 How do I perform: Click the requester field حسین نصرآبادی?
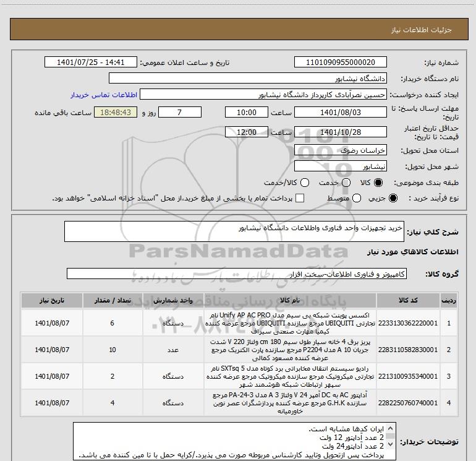pos(263,95)
